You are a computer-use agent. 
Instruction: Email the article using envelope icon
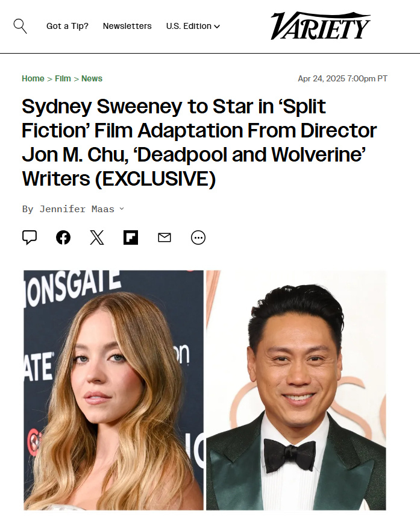click(165, 237)
